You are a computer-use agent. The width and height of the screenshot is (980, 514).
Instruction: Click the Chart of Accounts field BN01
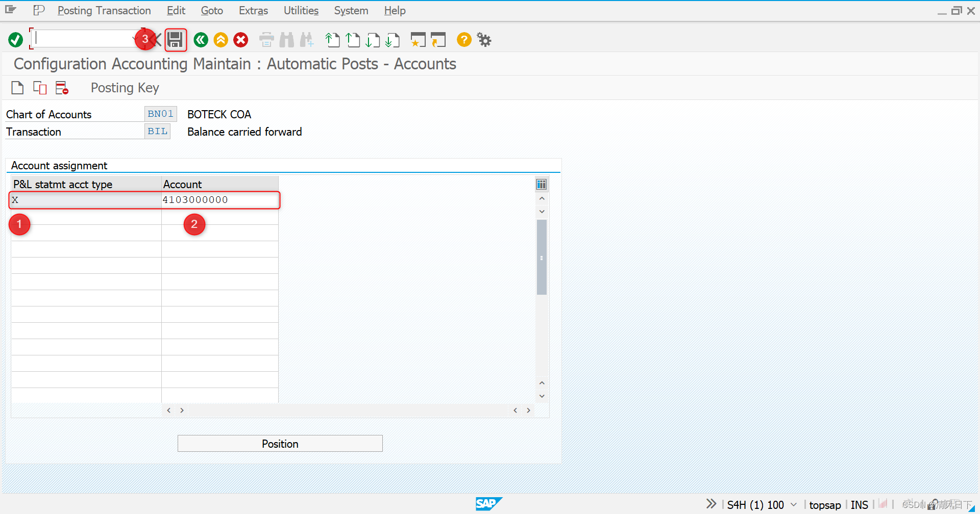point(160,114)
